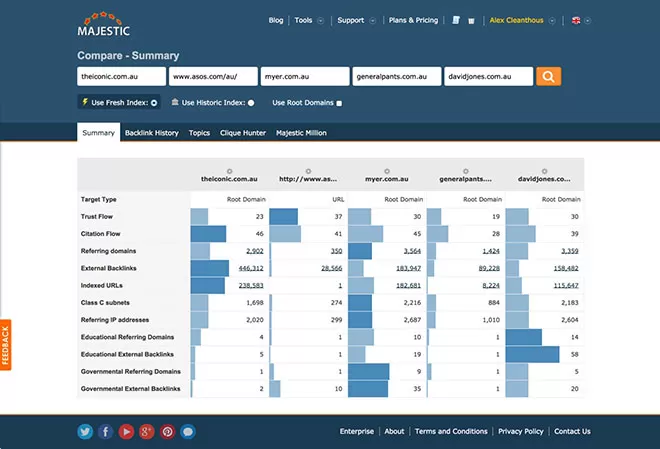Click the Trust Flow row label
The image size is (660, 449).
[x=97, y=216]
